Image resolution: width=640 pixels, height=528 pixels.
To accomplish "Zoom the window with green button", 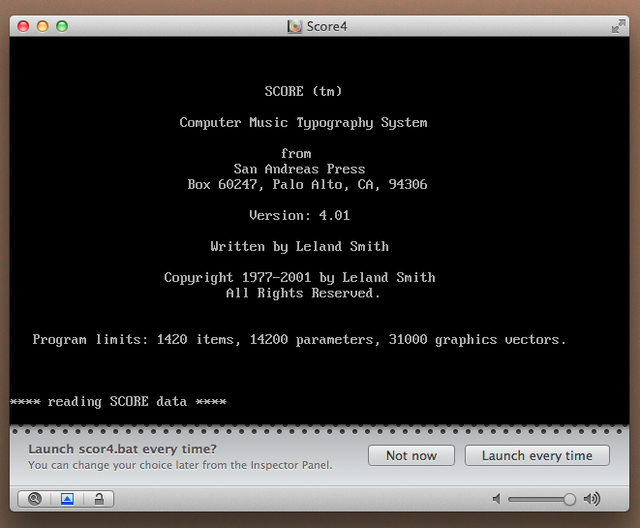I will tap(62, 26).
